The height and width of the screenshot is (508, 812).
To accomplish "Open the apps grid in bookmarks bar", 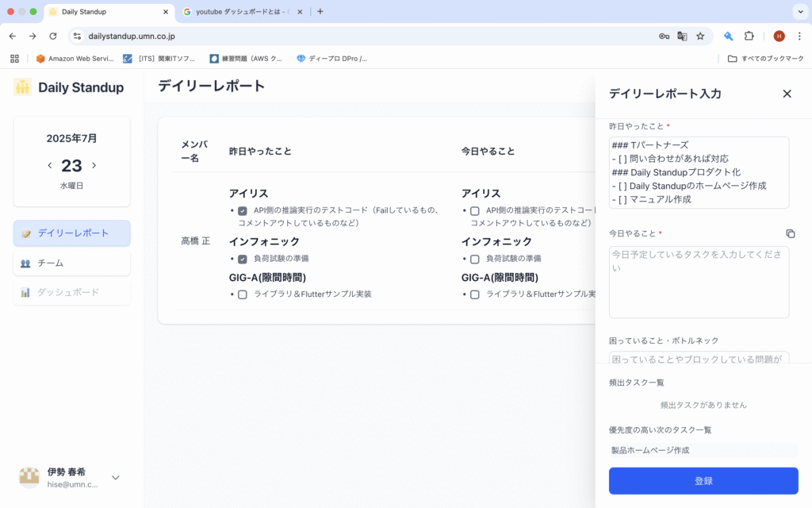I will click(x=14, y=59).
